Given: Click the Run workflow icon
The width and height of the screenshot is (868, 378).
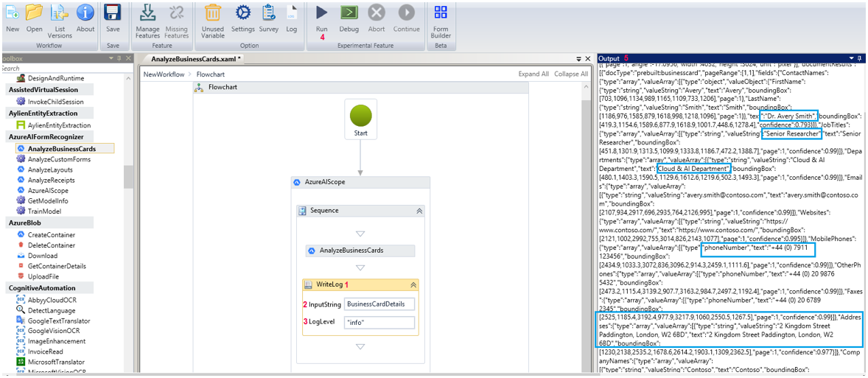Looking at the screenshot, I should tap(322, 13).
